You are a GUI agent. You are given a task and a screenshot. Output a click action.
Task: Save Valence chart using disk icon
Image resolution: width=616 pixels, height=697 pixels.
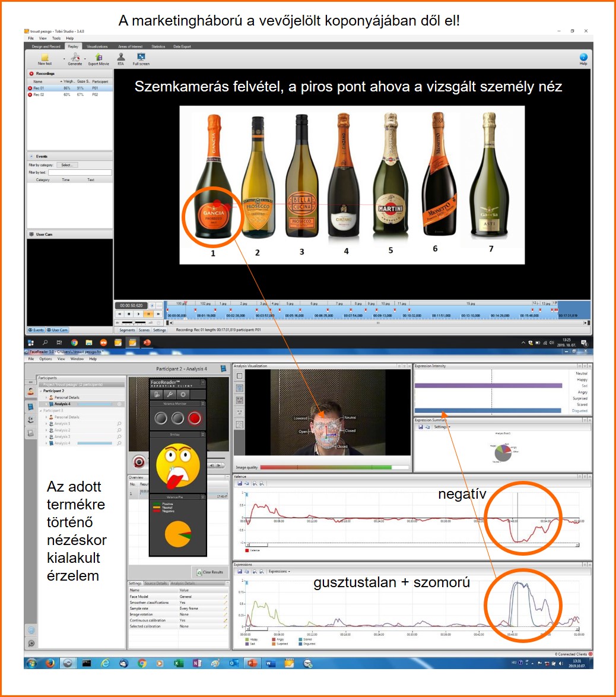[x=240, y=483]
